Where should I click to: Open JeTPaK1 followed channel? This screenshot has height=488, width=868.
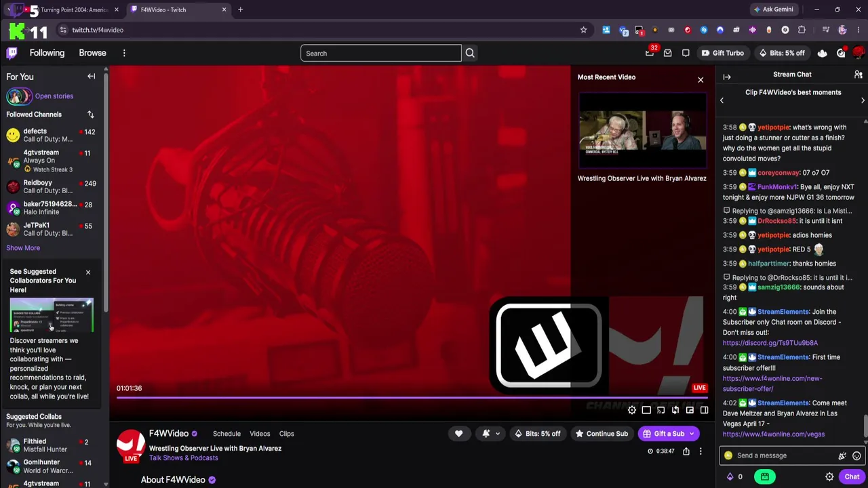(x=51, y=229)
